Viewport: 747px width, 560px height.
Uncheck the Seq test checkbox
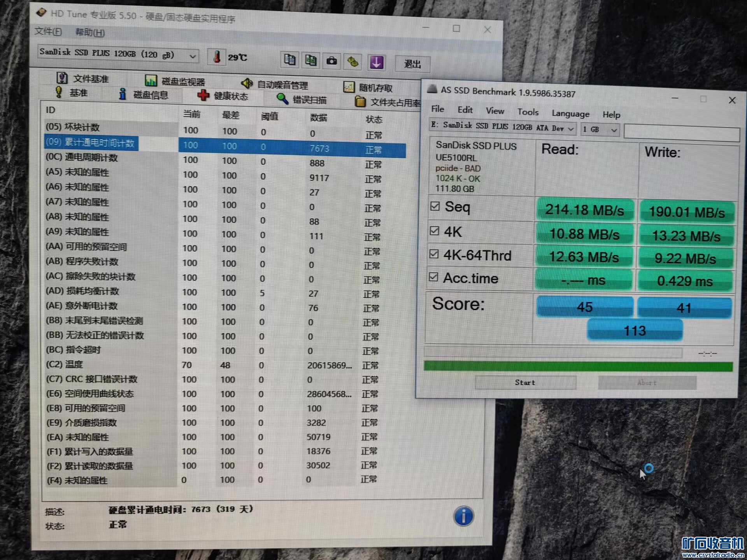(435, 206)
